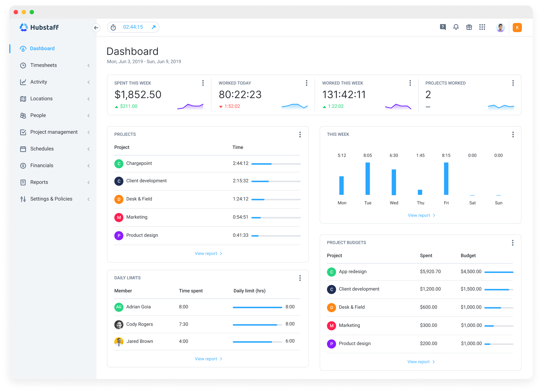The width and height of the screenshot is (542, 392).
Task: Open the stopwatch timer widget
Action: 113,27
